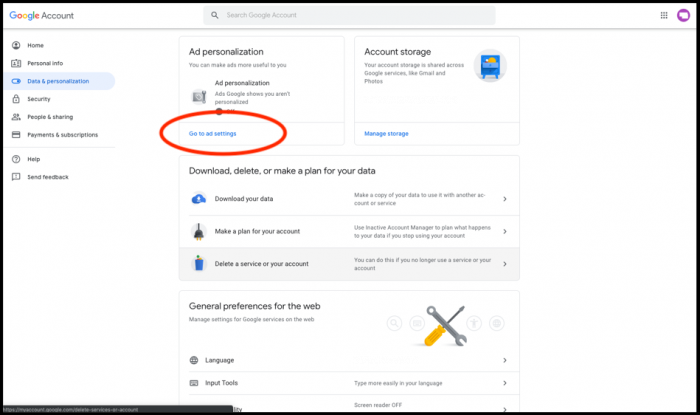
Task: Click the Personal info card icon
Action: pyautogui.click(x=16, y=63)
